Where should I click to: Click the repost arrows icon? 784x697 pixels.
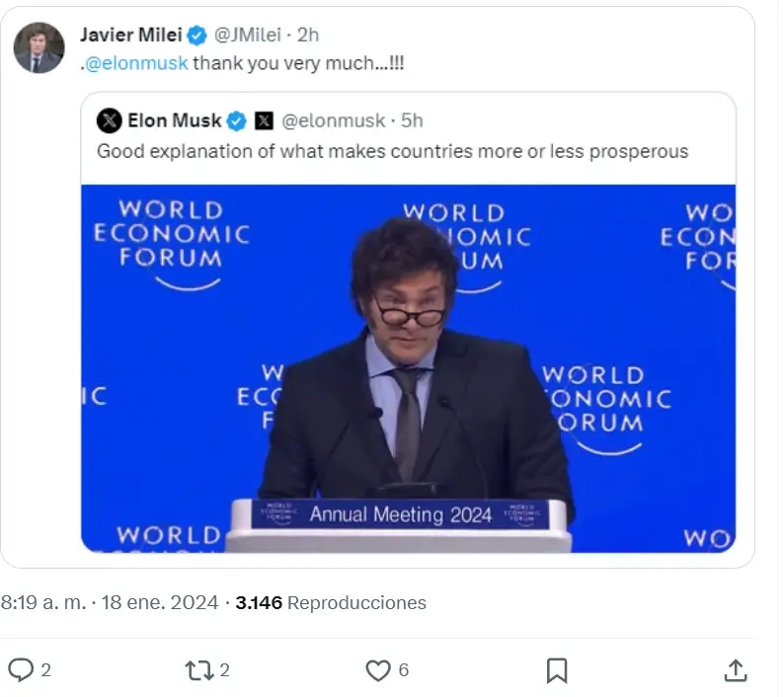199,670
